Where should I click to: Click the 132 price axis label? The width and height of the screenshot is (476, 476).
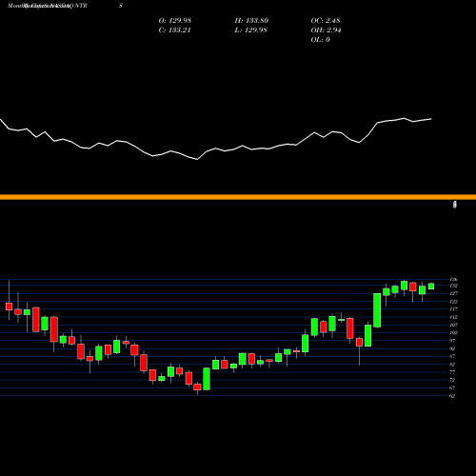pos(454,286)
